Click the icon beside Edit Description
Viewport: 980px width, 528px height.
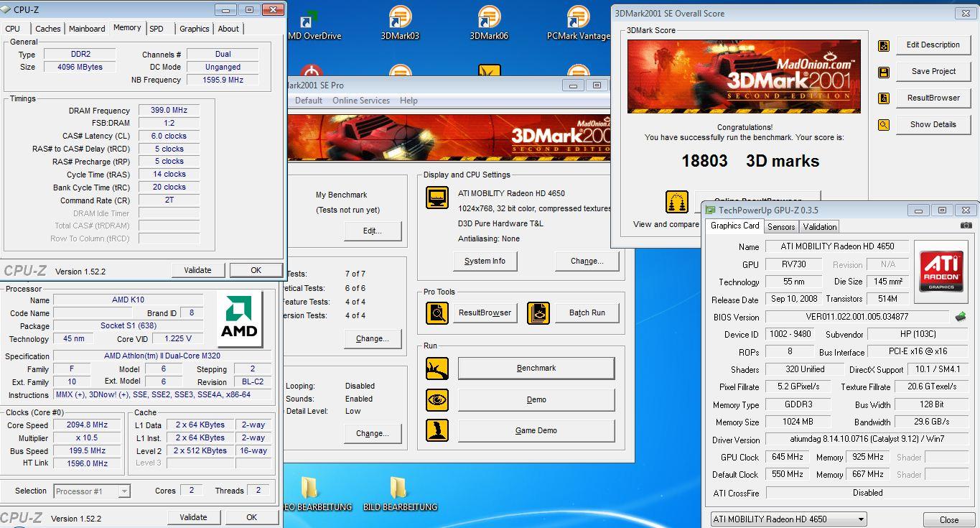click(x=884, y=45)
